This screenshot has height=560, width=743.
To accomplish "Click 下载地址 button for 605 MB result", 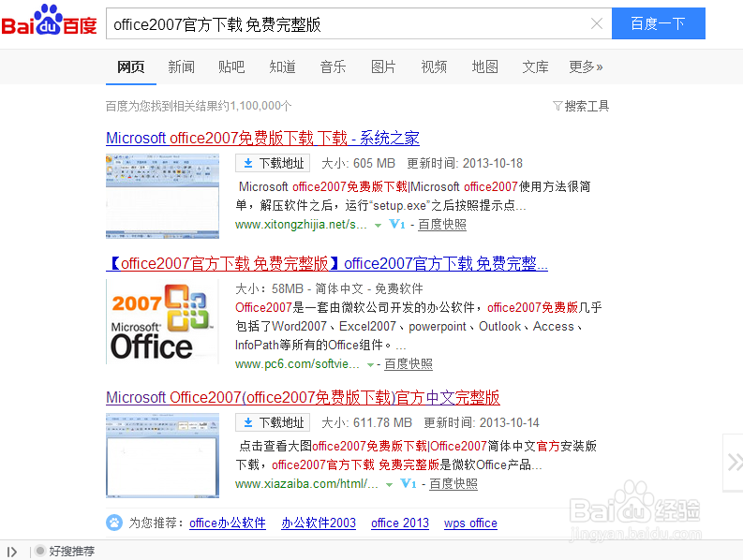I will click(273, 163).
